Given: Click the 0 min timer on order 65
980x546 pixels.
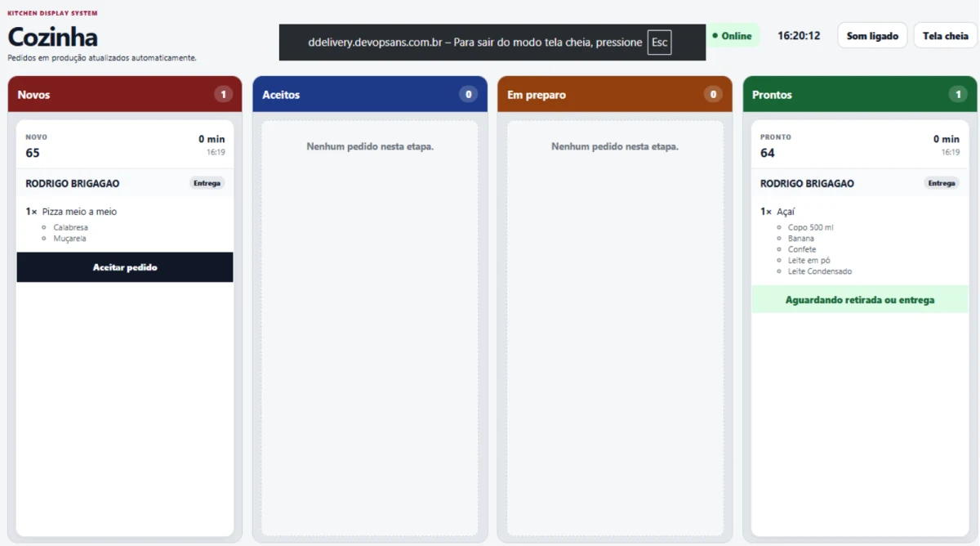Looking at the screenshot, I should tap(212, 139).
